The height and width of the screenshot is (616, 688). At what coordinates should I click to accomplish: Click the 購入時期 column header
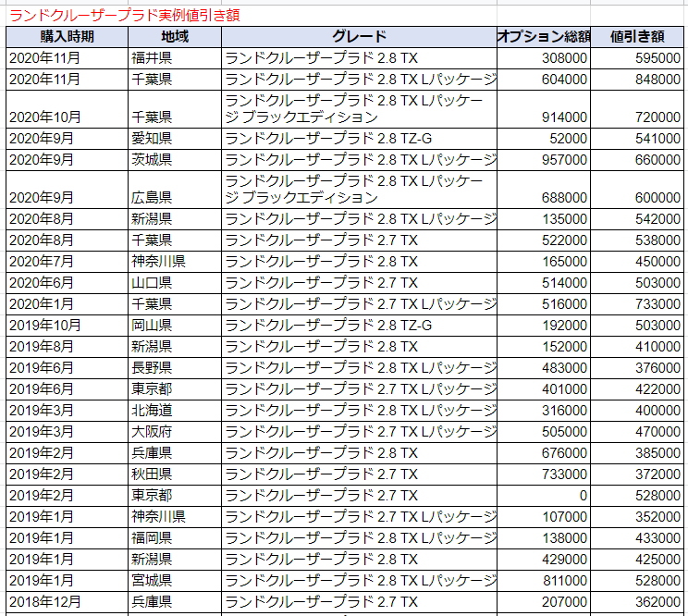pyautogui.click(x=68, y=36)
